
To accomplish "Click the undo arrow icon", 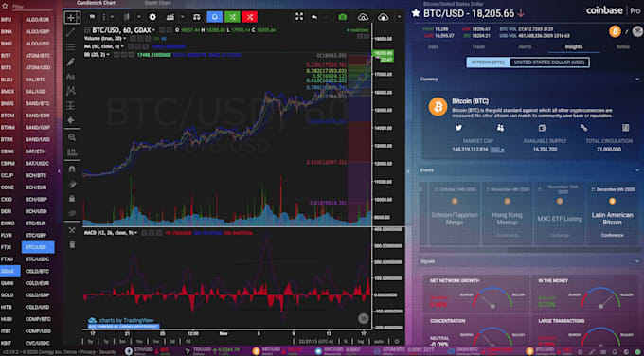I will [x=314, y=17].
